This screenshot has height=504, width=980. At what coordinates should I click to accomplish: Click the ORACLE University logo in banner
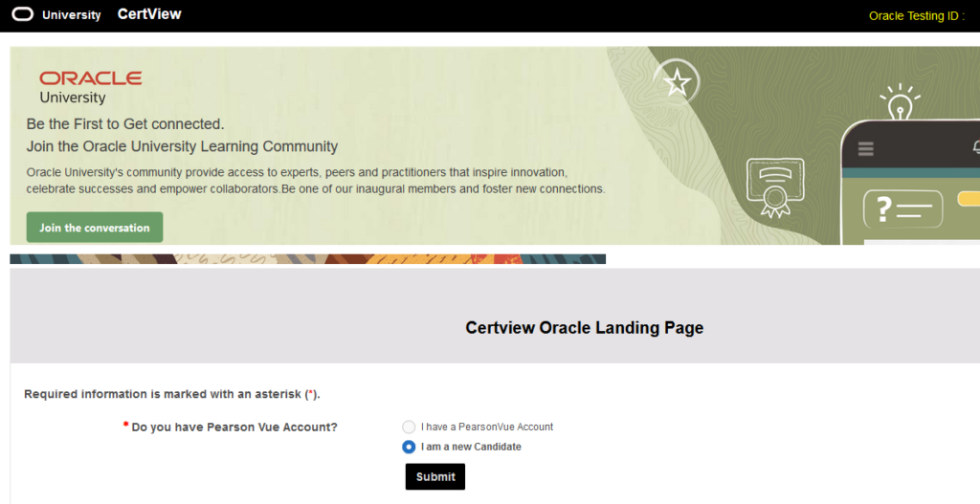[x=90, y=87]
